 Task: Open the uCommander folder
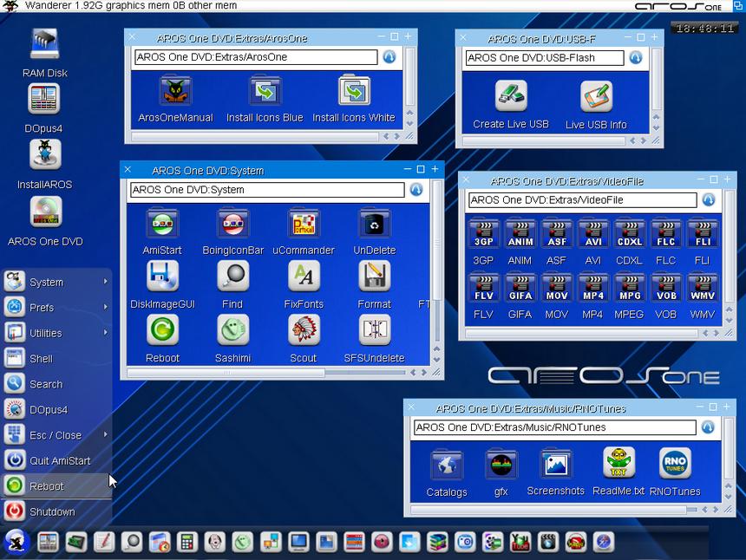click(x=304, y=224)
